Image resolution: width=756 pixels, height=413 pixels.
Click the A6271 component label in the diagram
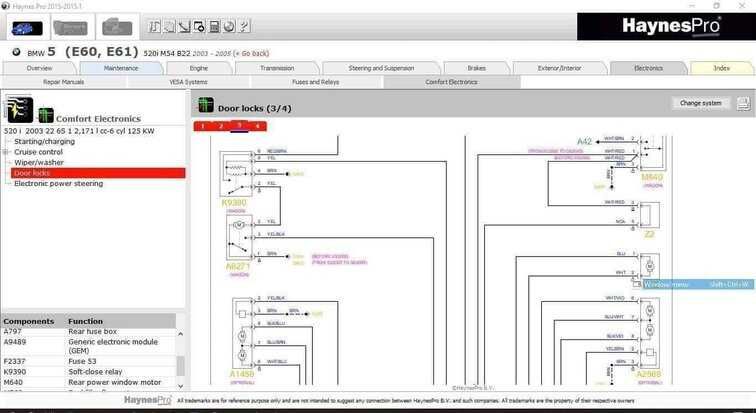pos(238,266)
